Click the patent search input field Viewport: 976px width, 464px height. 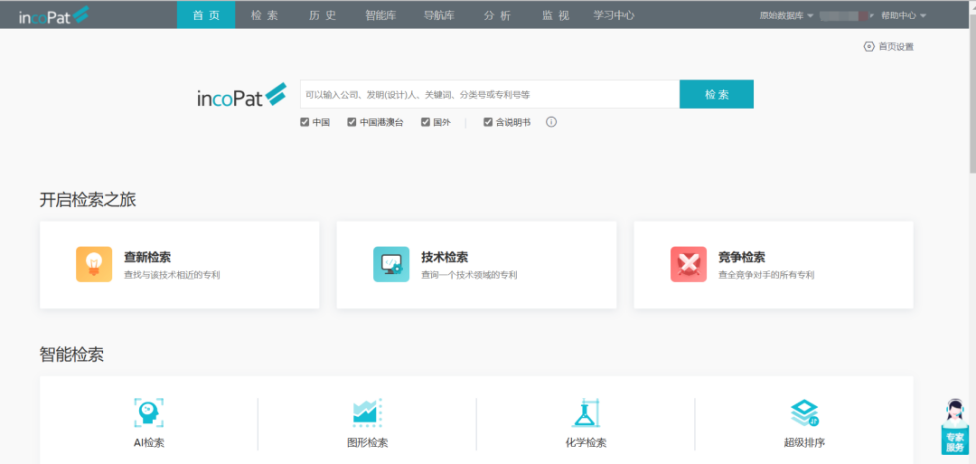pyautogui.click(x=488, y=94)
